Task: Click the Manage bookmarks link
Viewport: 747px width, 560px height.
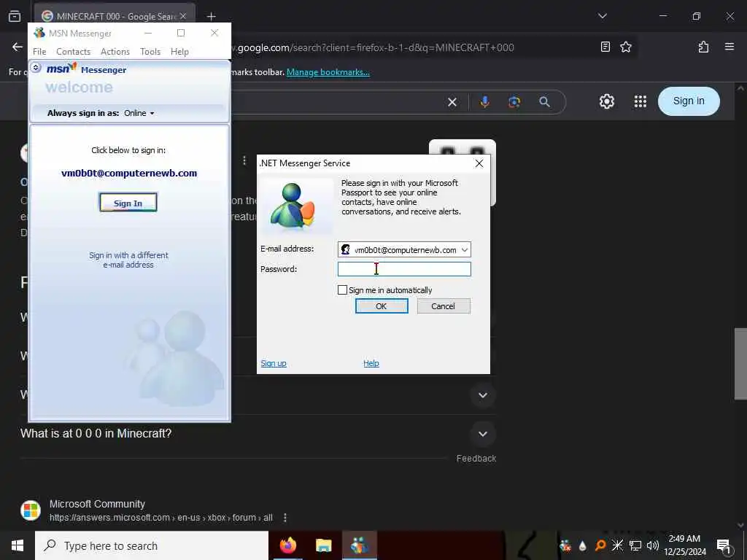Action: tap(328, 72)
